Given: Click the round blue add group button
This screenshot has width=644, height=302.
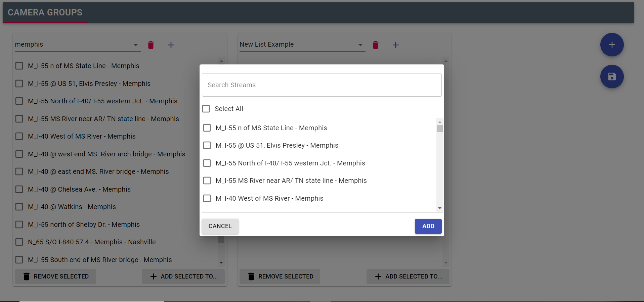Looking at the screenshot, I should pos(612,45).
